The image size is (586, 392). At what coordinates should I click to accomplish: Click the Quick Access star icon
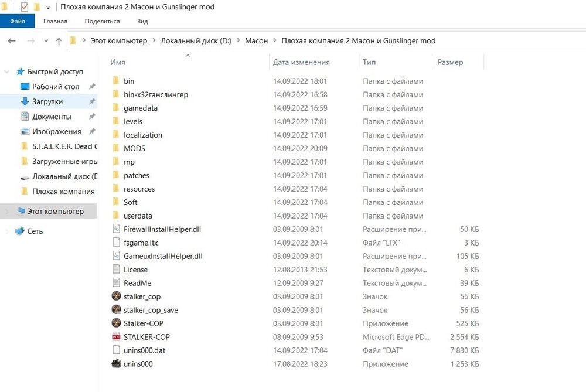click(x=20, y=71)
